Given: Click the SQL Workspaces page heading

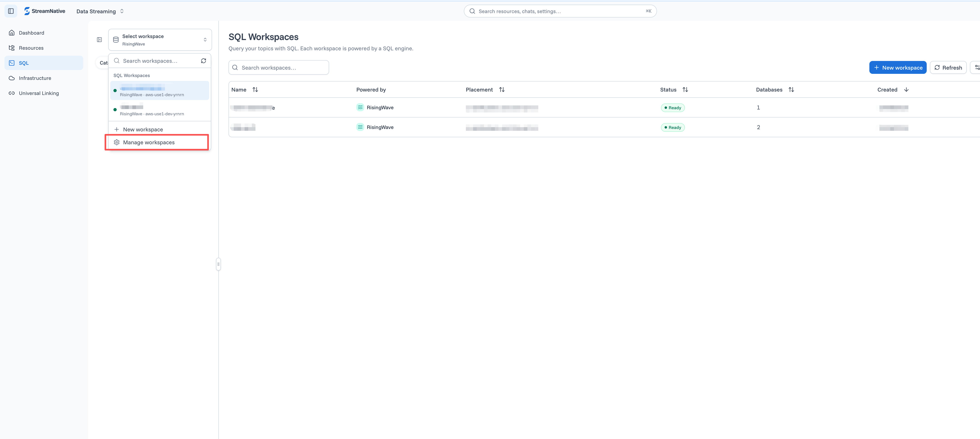Looking at the screenshot, I should pyautogui.click(x=263, y=37).
